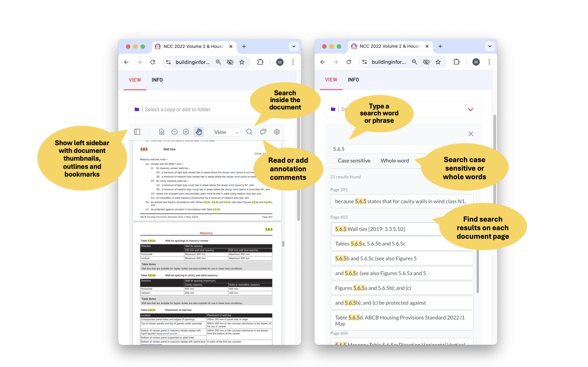
Task: Enable the Case sensitive checkbox
Action: coord(334,161)
